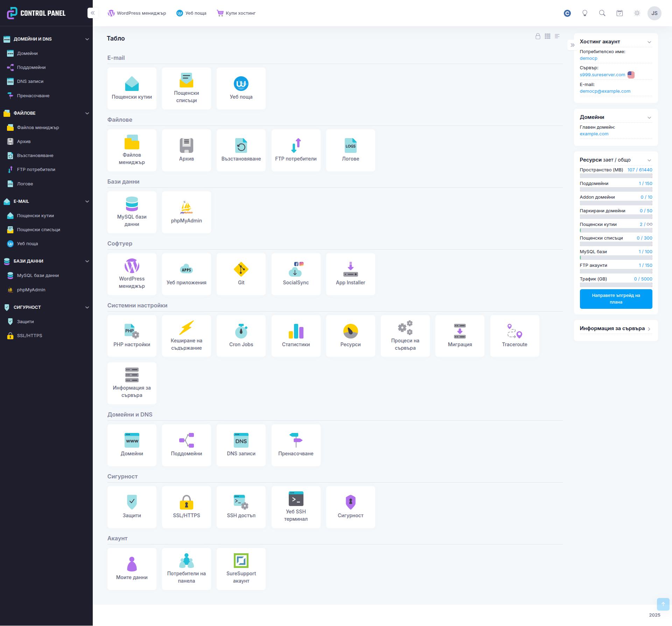
Task: Toggle dark/light theme sun icon
Action: coord(637,13)
